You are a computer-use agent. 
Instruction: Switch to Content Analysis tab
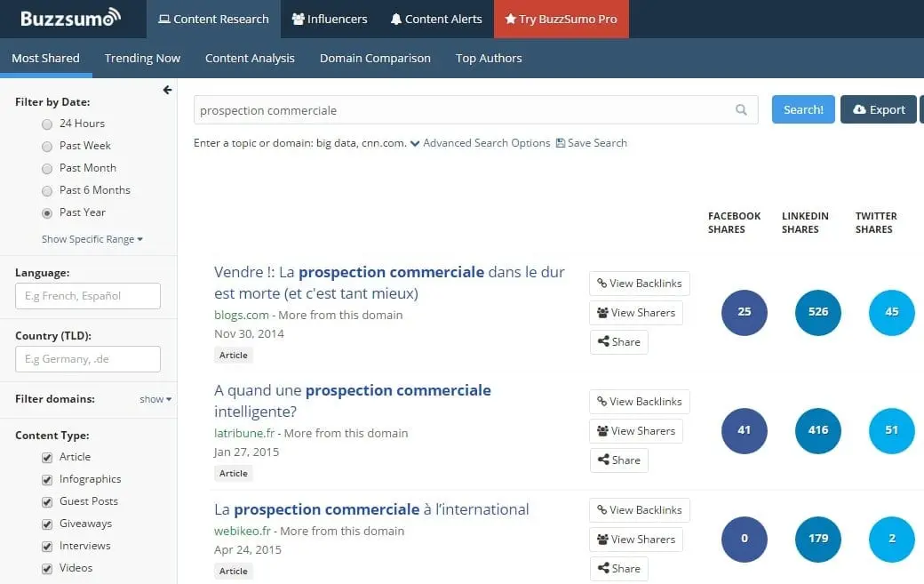[250, 58]
